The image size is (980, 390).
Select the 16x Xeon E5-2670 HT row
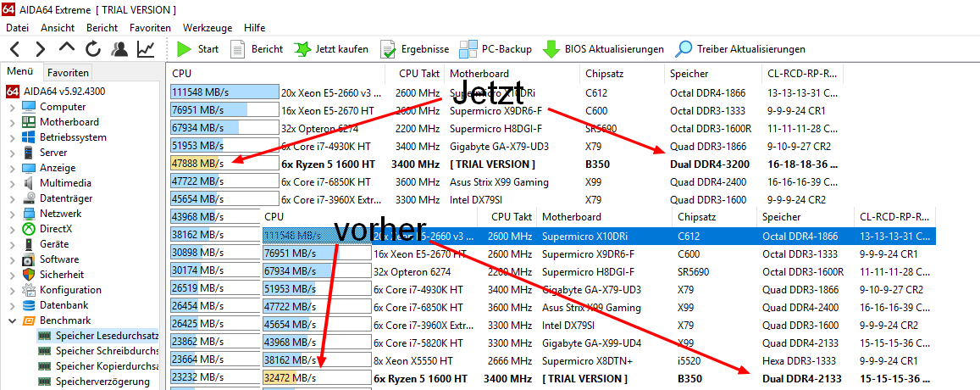pyautogui.click(x=507, y=111)
